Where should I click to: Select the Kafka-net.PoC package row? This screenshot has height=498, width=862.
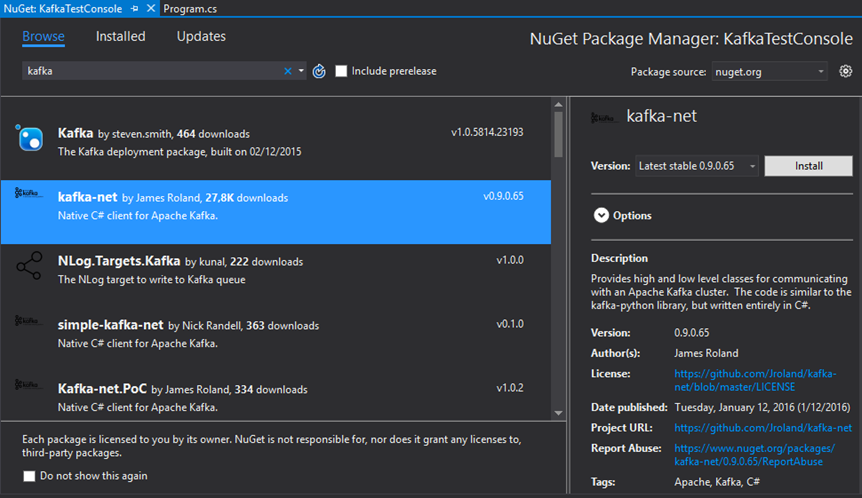click(276, 396)
